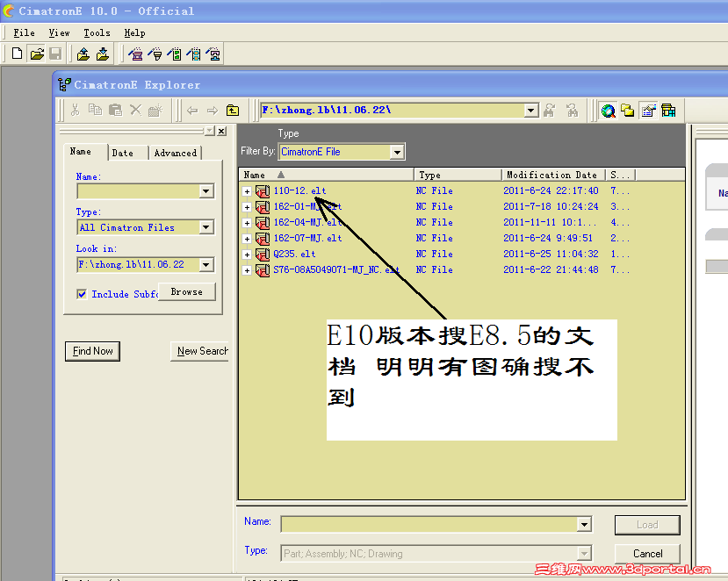Select the 162-04-MJ.elt file
This screenshot has height=581, width=728.
[307, 223]
